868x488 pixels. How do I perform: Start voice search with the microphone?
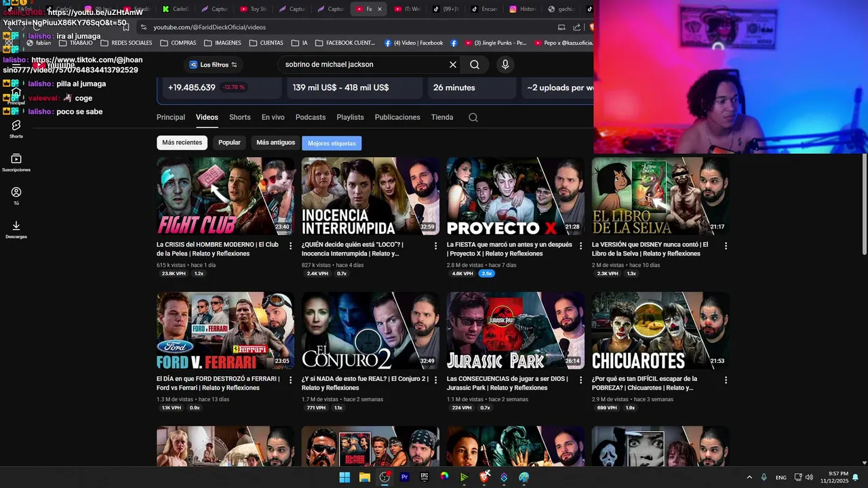505,64
